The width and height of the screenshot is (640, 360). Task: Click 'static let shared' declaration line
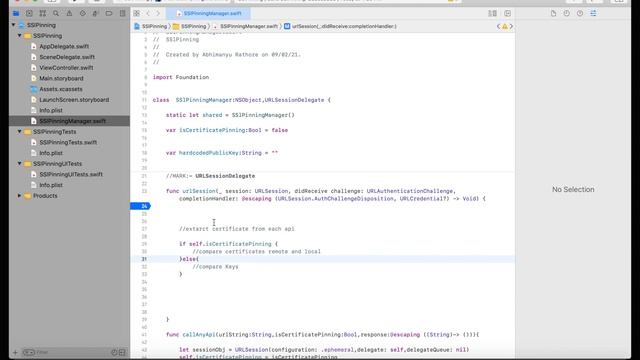point(230,115)
